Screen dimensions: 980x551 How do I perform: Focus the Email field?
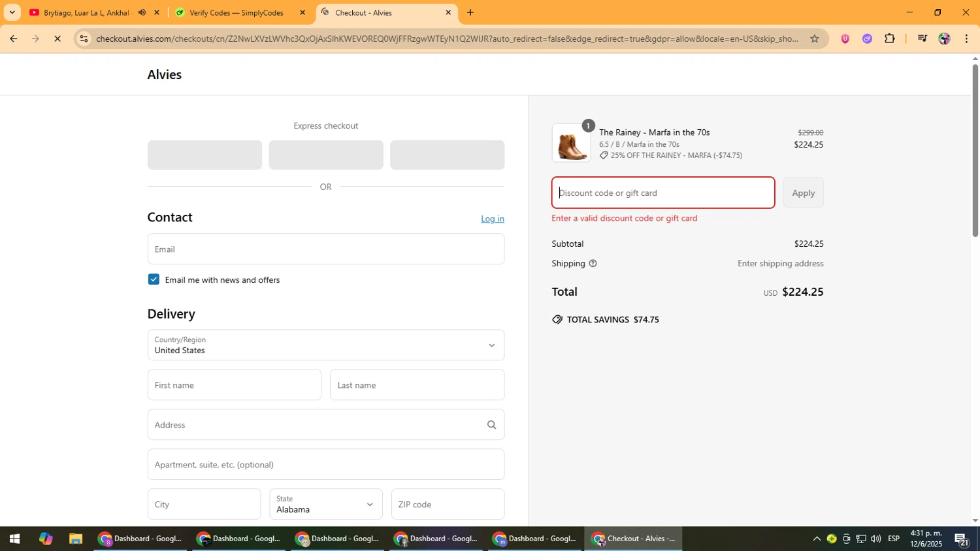click(x=326, y=249)
